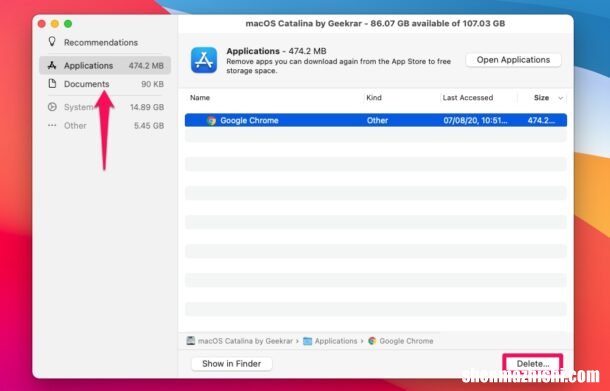Select System row in sidebar
This screenshot has width=610, height=391.
pos(105,107)
